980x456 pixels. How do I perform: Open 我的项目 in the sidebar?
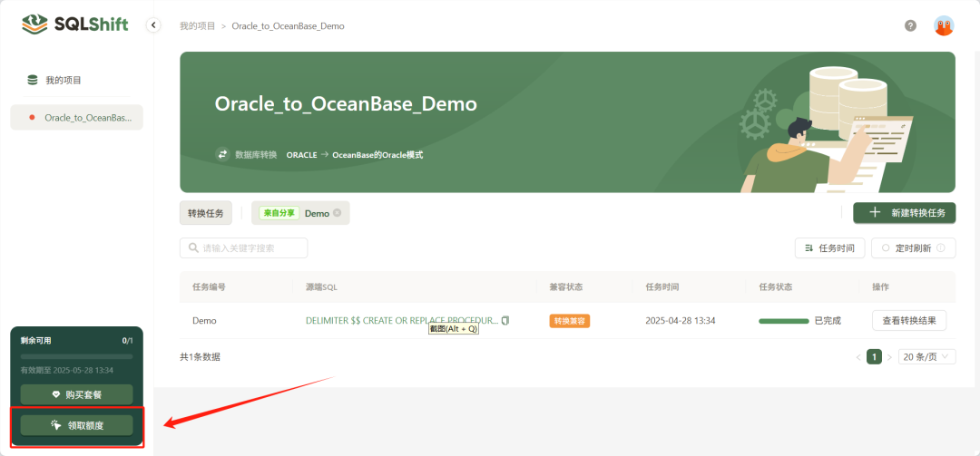pos(64,80)
